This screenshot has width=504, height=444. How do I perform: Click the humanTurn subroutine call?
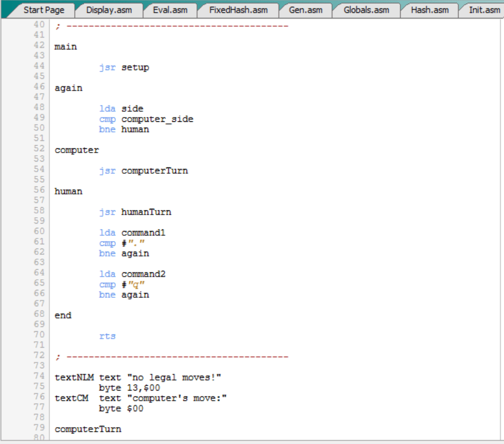[x=146, y=212]
